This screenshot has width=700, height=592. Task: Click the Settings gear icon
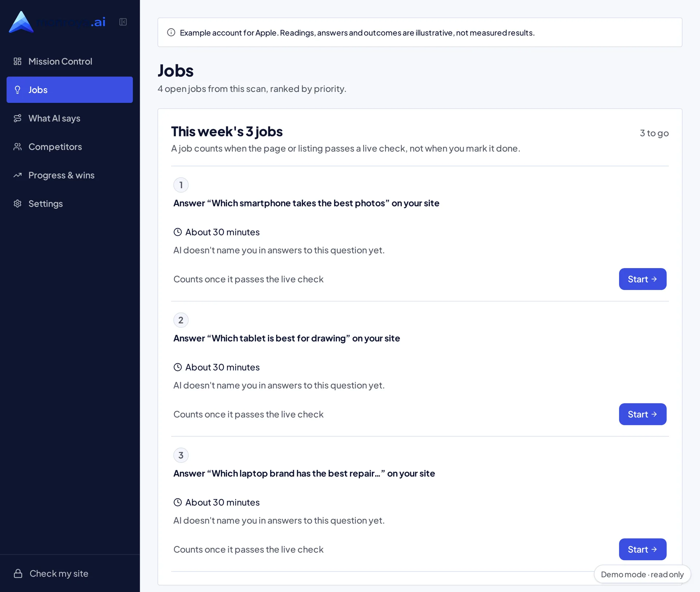click(x=17, y=204)
